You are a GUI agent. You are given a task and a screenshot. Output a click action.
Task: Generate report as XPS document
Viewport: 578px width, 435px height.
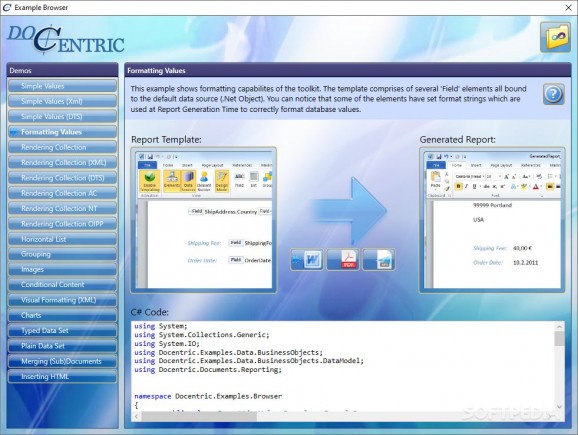tap(379, 260)
